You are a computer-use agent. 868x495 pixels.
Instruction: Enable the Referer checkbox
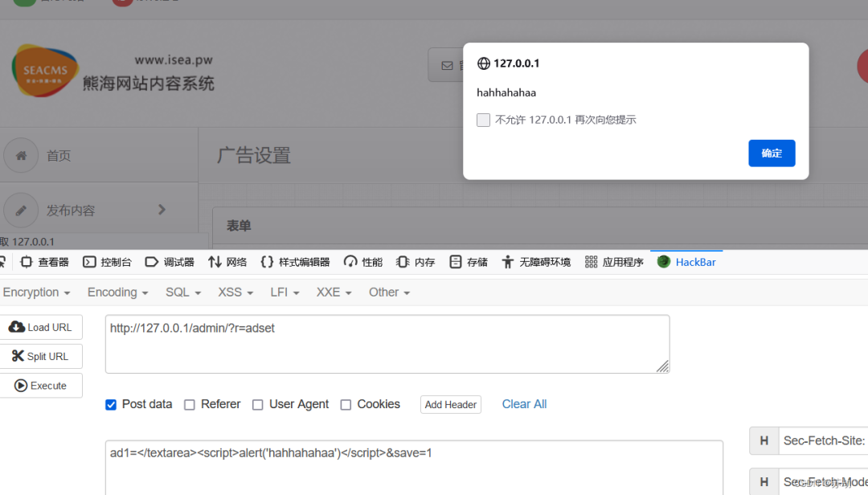point(190,405)
